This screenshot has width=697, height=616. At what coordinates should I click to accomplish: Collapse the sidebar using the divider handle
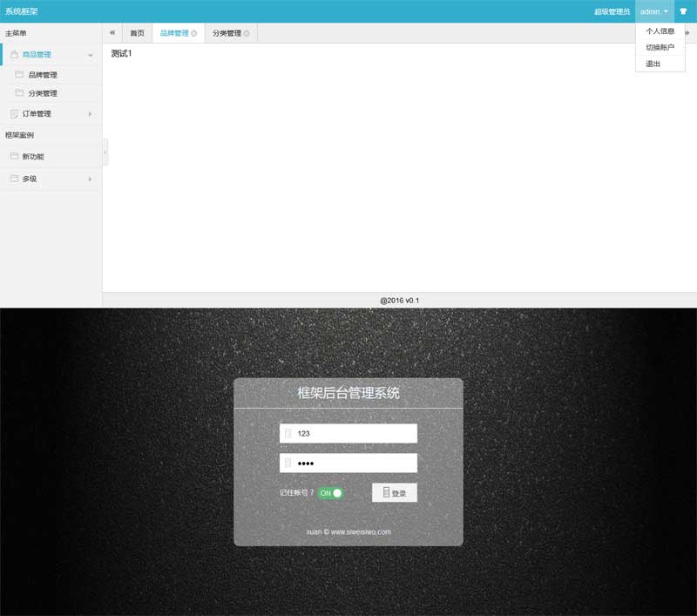[x=105, y=152]
